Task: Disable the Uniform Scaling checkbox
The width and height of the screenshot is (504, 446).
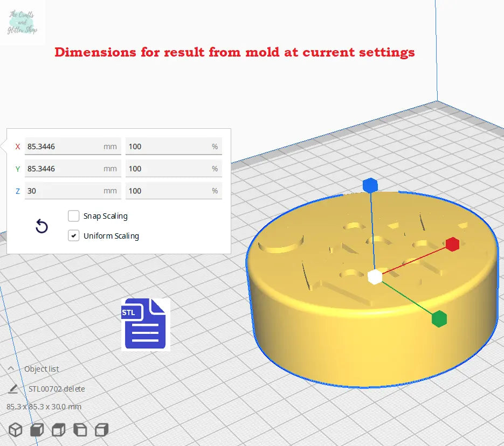Action: pyautogui.click(x=74, y=236)
